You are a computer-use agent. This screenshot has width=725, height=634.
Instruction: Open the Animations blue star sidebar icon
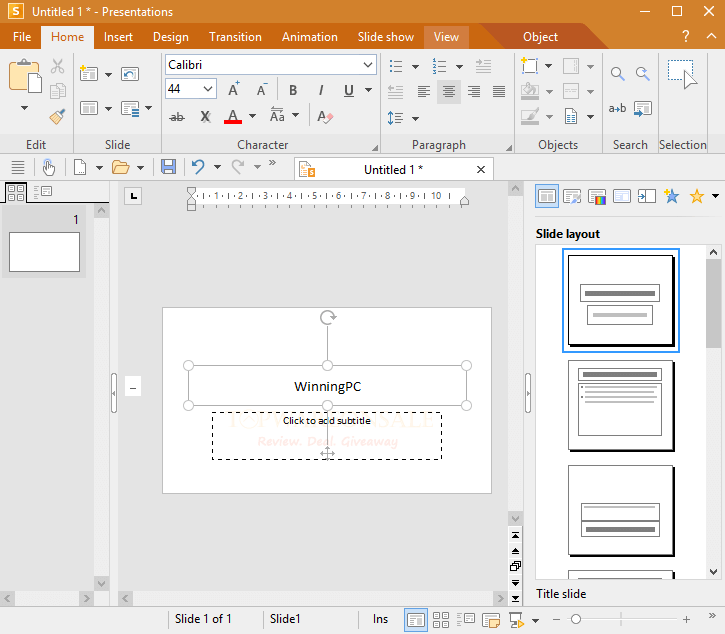click(671, 197)
